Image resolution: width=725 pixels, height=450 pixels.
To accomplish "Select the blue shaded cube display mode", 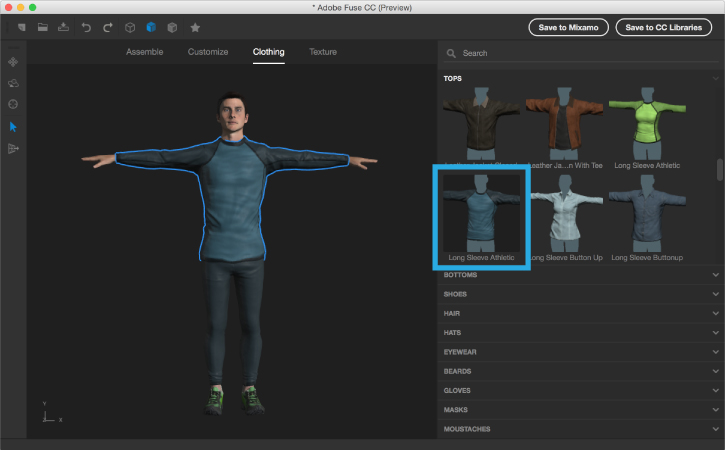I will [x=151, y=27].
